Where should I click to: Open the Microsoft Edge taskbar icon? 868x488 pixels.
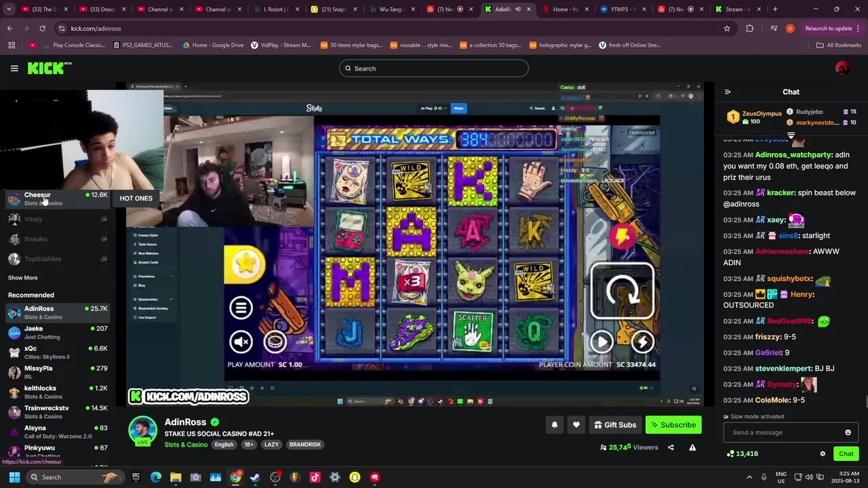pyautogui.click(x=156, y=477)
